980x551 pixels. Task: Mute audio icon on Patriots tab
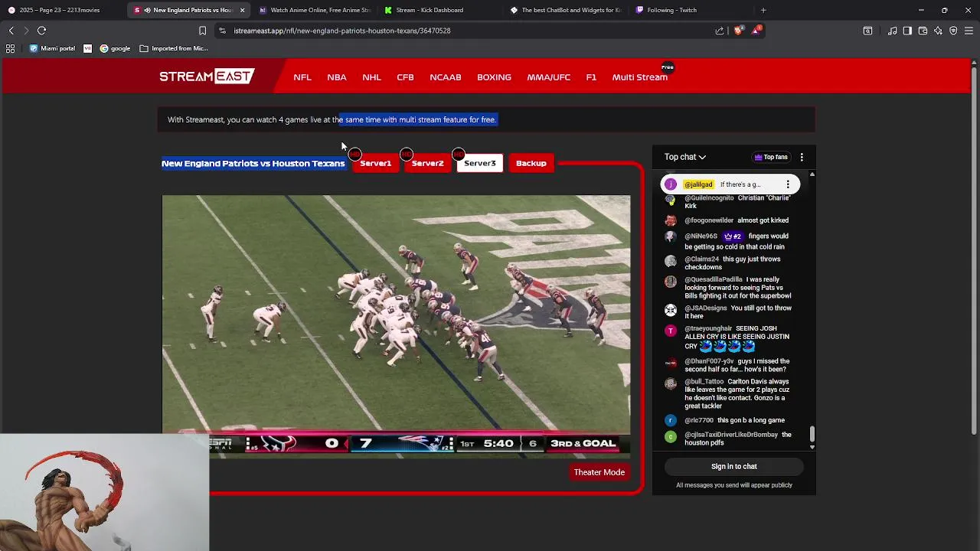click(146, 10)
